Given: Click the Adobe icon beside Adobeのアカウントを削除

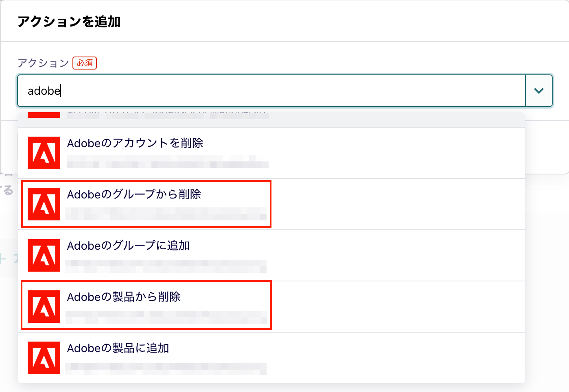Looking at the screenshot, I should 44,153.
